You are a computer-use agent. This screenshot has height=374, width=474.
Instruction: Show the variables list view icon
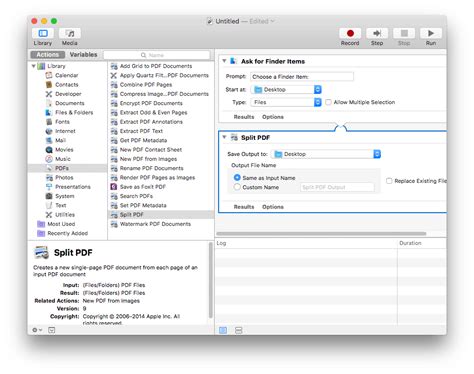point(239,330)
